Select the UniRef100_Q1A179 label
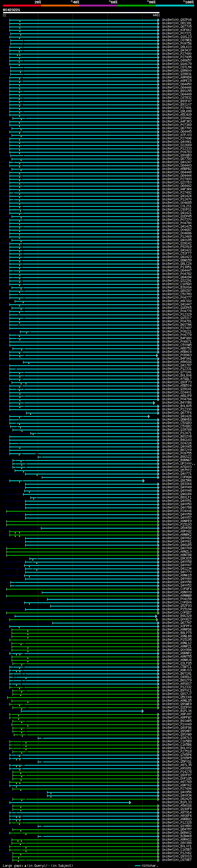The image size is (197, 868). [176, 64]
